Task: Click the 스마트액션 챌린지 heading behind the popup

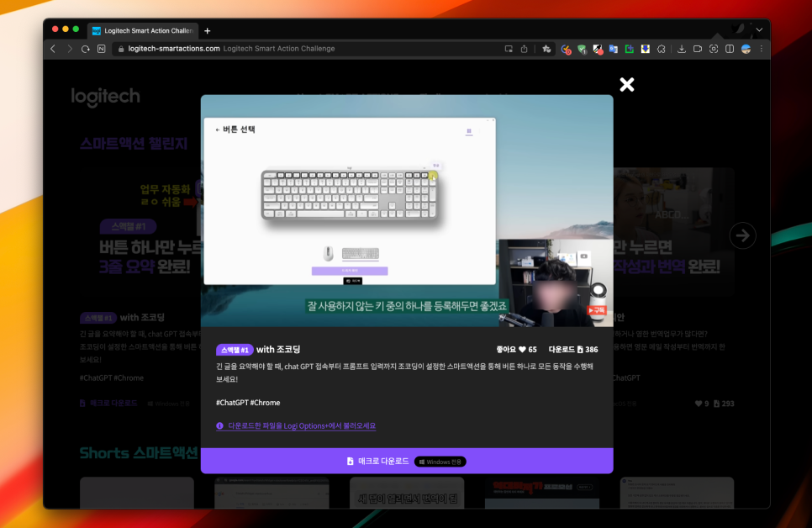Action: pyautogui.click(x=134, y=144)
